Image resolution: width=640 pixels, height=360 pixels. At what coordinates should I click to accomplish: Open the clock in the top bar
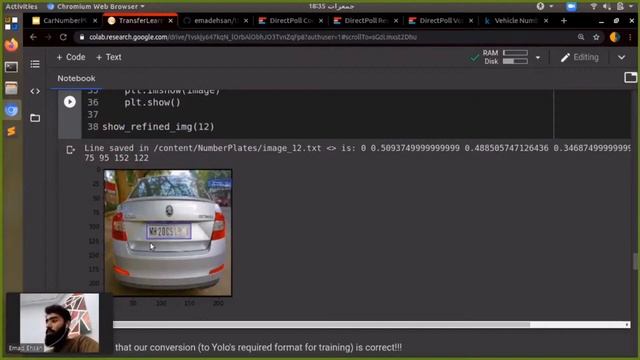(331, 6)
